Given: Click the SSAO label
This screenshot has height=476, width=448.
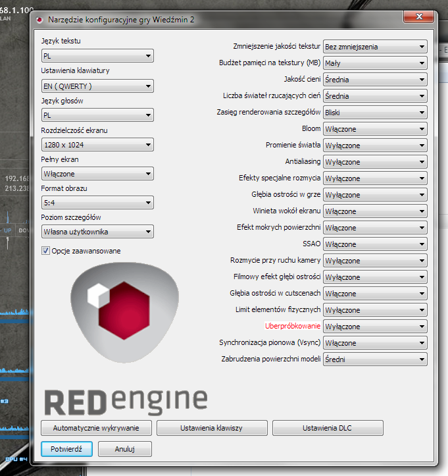Looking at the screenshot, I should click(312, 244).
